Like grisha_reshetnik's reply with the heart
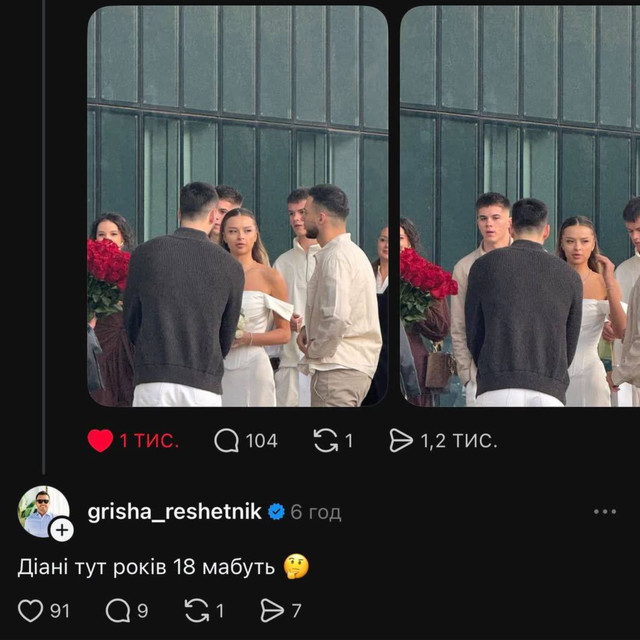Screen dimensions: 640x640 [x=31, y=610]
